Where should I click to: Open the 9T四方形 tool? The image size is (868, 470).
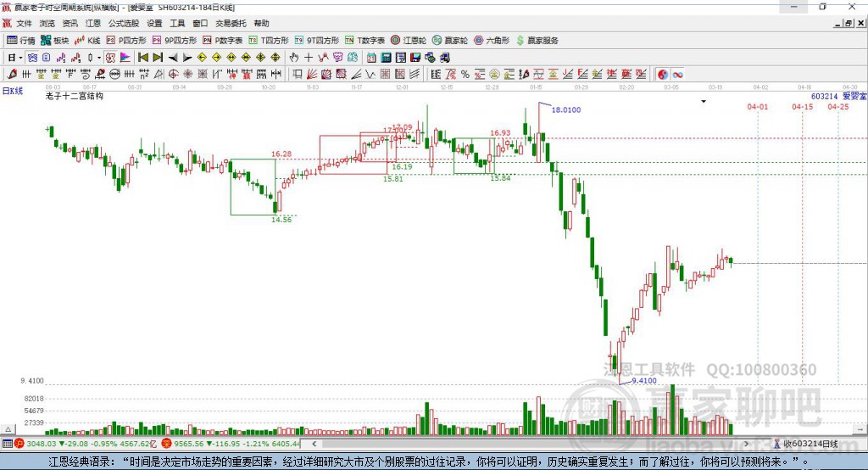pyautogui.click(x=317, y=41)
